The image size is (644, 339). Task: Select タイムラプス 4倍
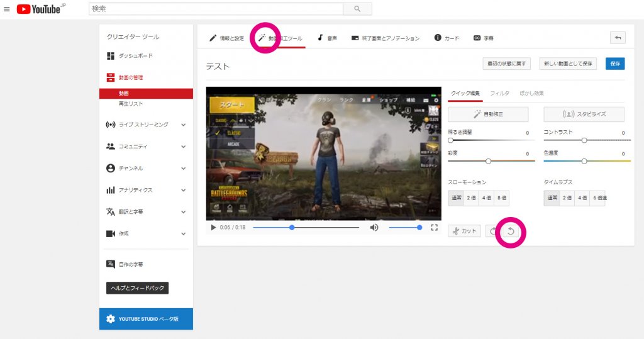[x=582, y=198]
